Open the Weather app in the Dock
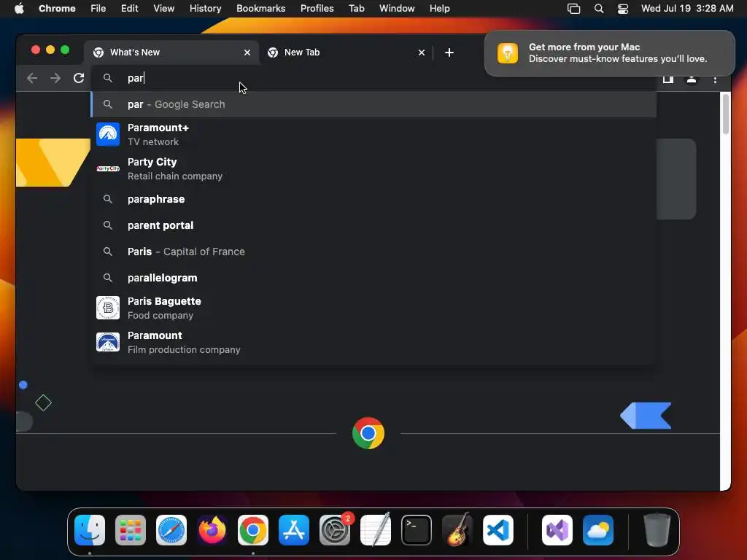The width and height of the screenshot is (747, 560). [598, 530]
